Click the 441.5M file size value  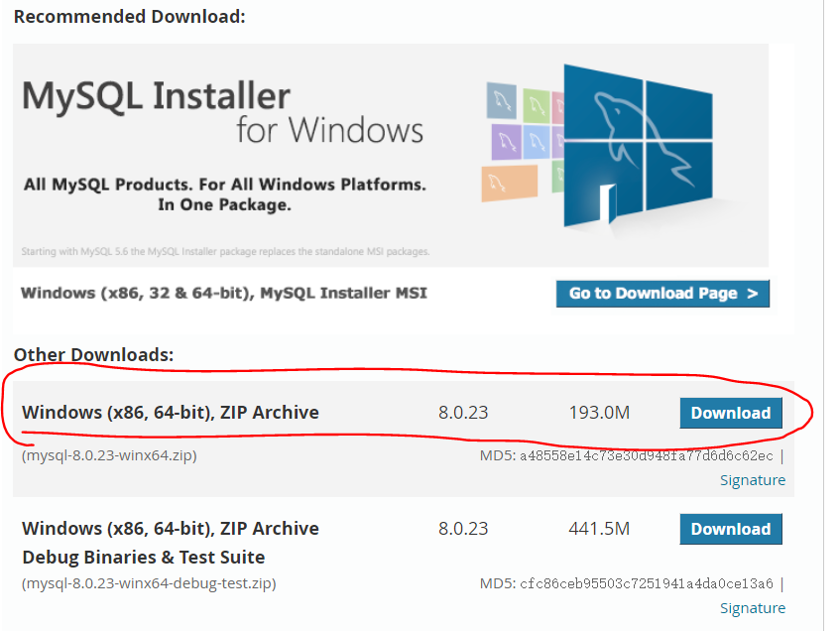tap(599, 529)
